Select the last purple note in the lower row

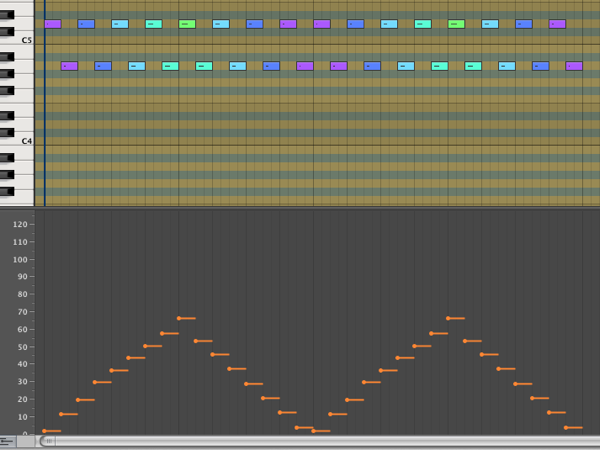coord(574,66)
